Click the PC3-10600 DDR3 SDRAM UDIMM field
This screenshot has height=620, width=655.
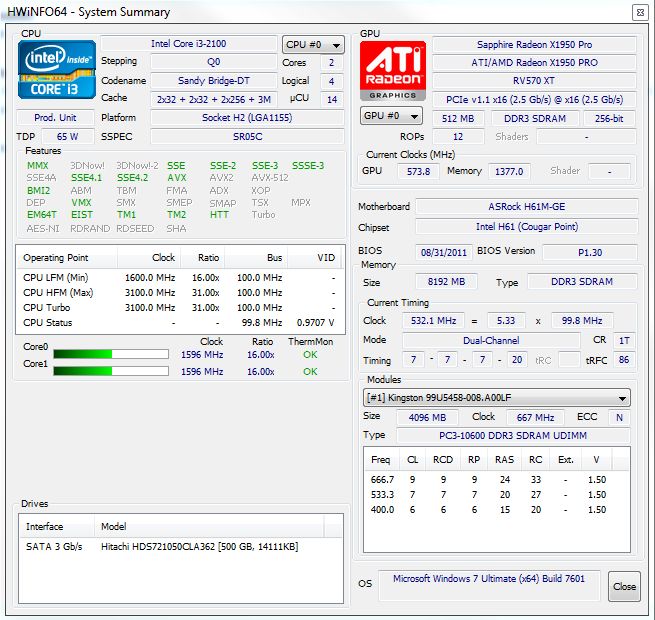tap(513, 436)
